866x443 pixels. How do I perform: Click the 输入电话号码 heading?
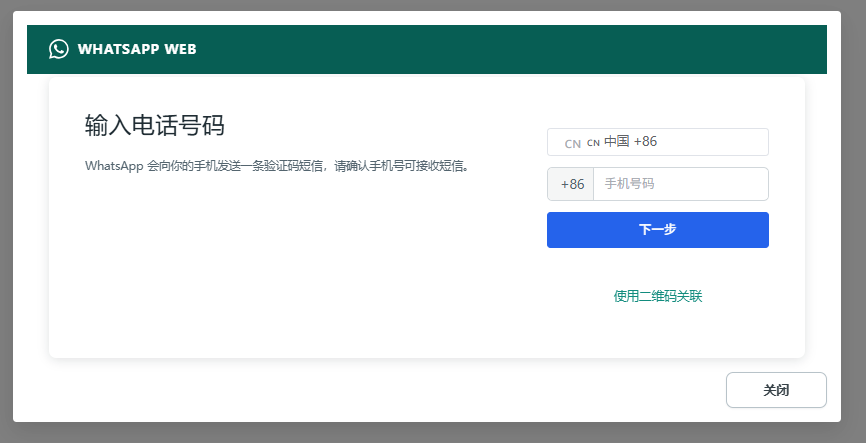155,125
